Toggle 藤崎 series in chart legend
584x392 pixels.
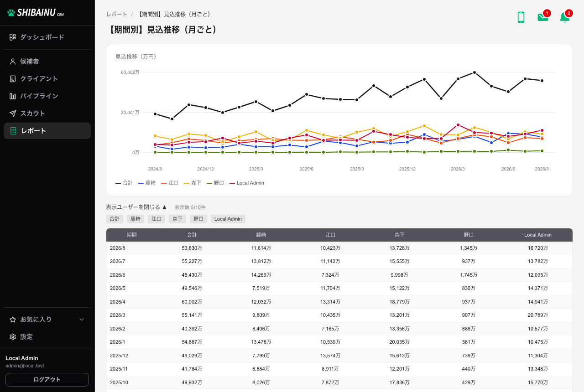click(147, 183)
